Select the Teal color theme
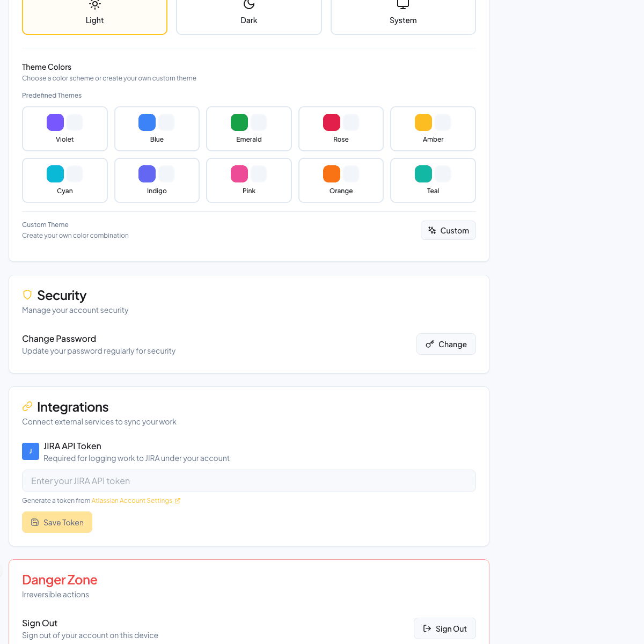Screen dimensions: 644x644 (433, 180)
